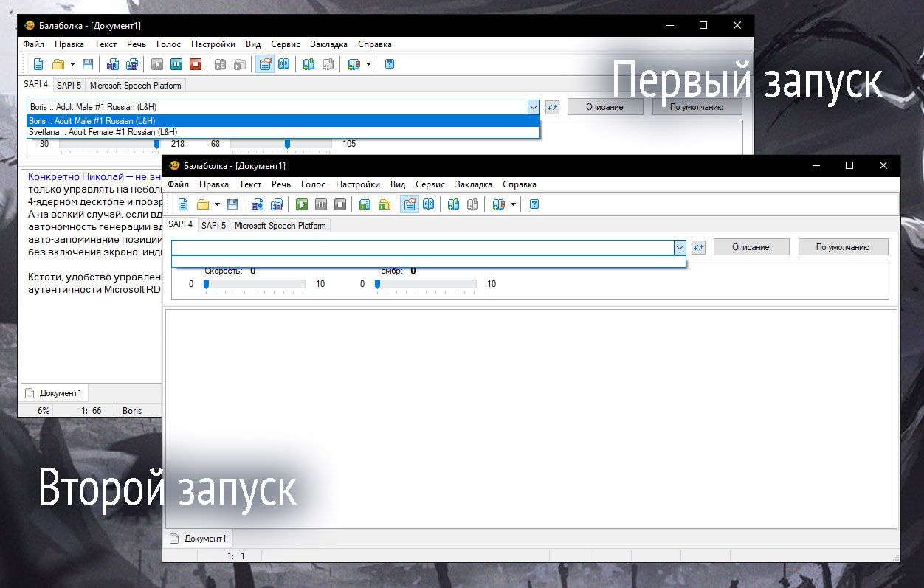Select Svetlana Adult Female voice from list
The height and width of the screenshot is (588, 924).
[x=283, y=132]
